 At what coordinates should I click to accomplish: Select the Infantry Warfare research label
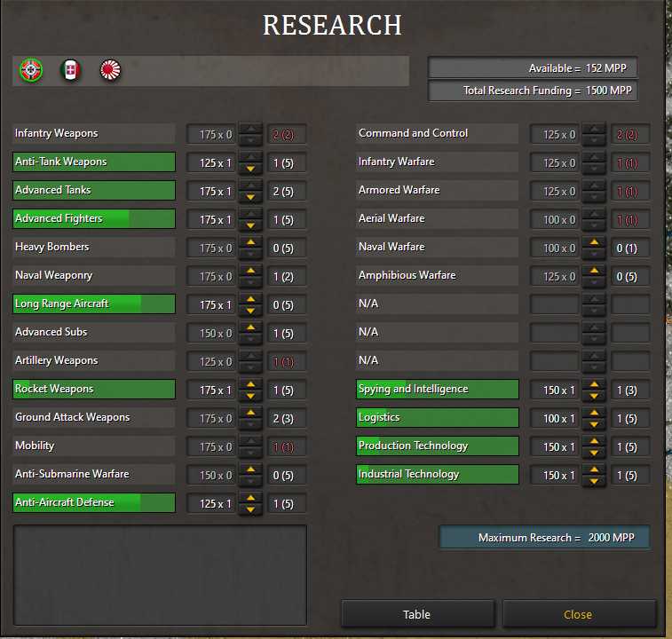point(437,162)
